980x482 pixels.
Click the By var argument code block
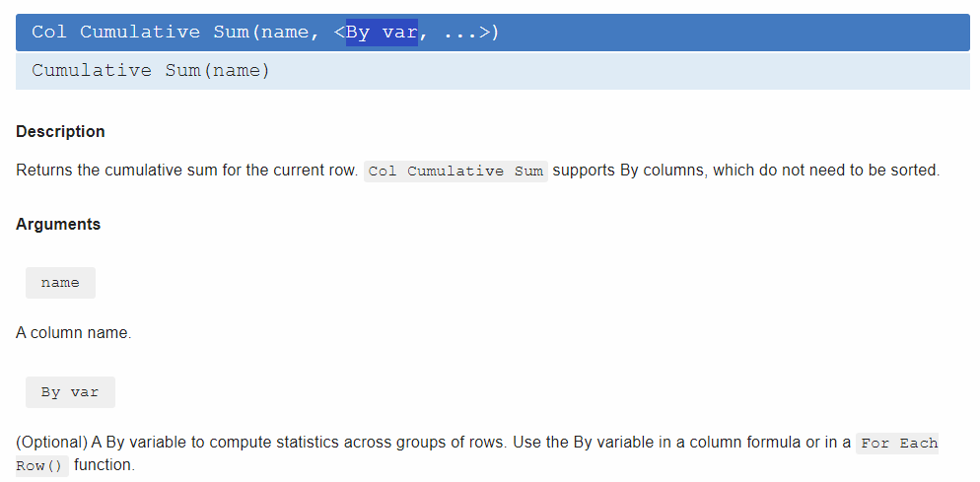pyautogui.click(x=70, y=392)
